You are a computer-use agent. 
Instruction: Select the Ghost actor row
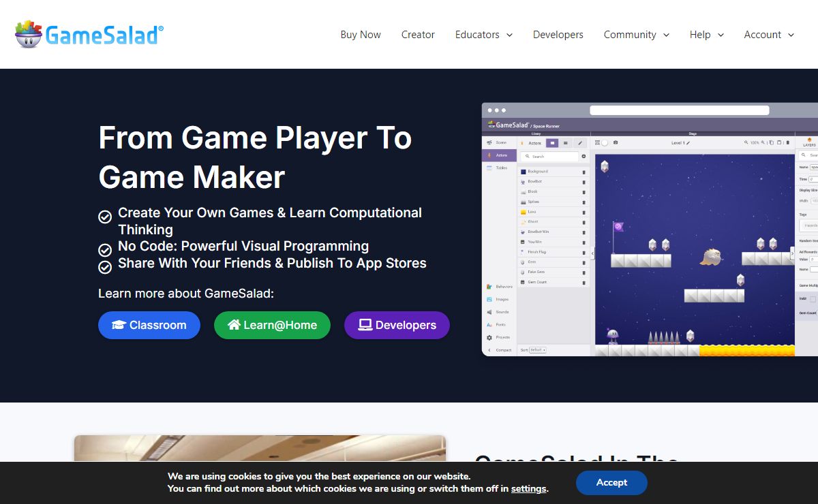tap(554, 222)
